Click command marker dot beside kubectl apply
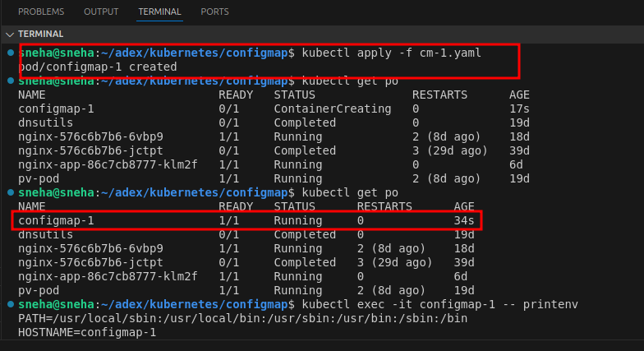The image size is (644, 351). tap(10, 53)
